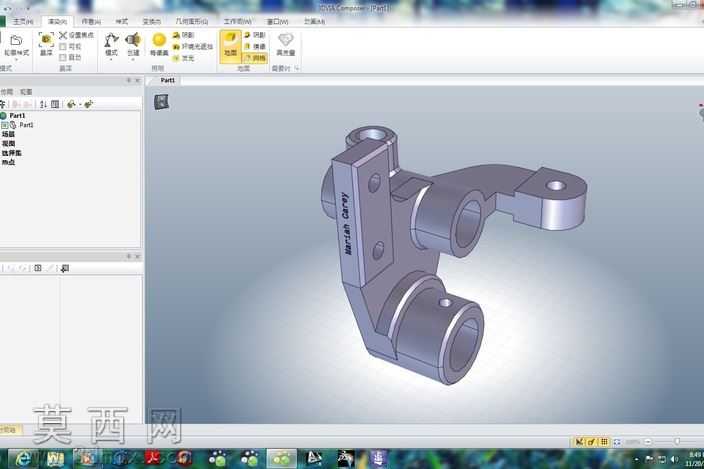The height and width of the screenshot is (469, 704).
Task: Click the outline style (轮廓样式) folder icon
Action: click(x=16, y=40)
